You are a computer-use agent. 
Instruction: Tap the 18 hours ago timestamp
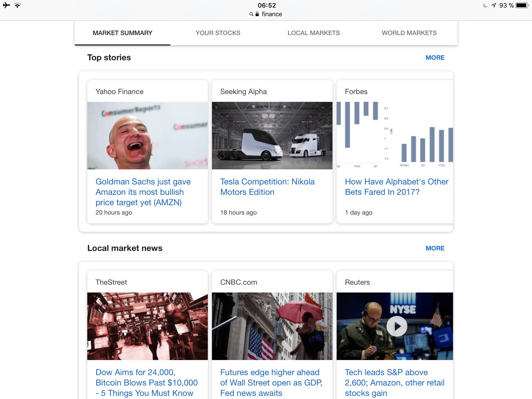point(238,212)
